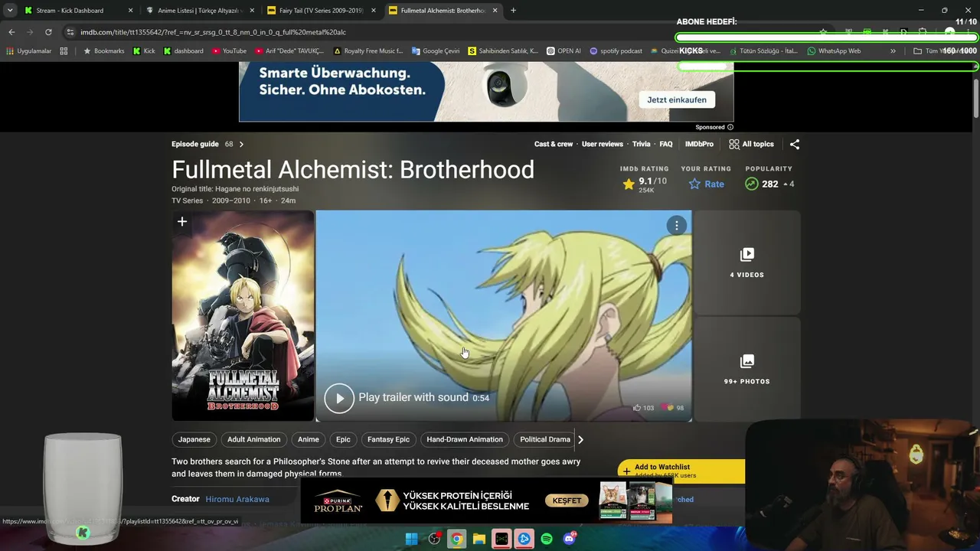Click the KEŞFET button in Purina ad
Viewport: 980px width, 551px height.
567,500
